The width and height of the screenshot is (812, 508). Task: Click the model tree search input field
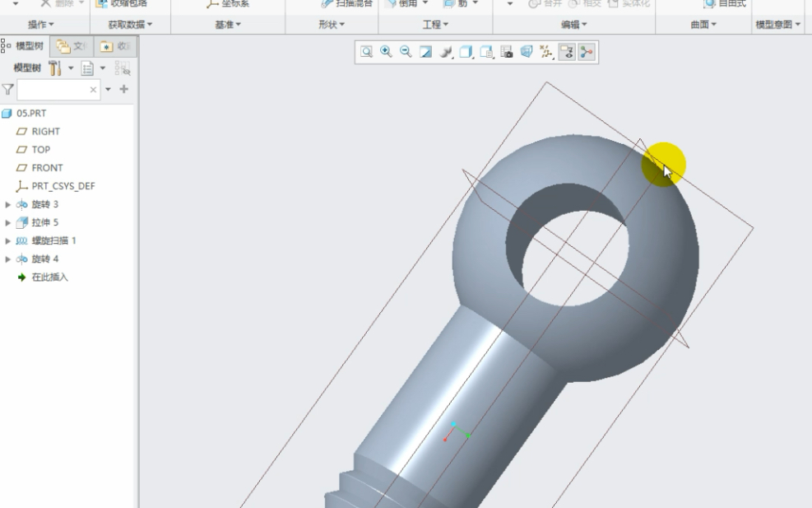pos(53,88)
